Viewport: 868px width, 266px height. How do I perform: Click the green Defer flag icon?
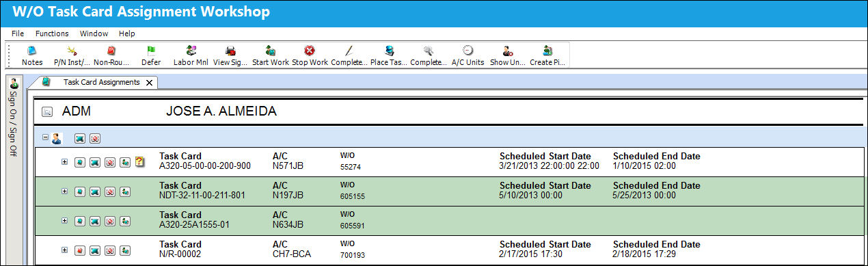(151, 50)
